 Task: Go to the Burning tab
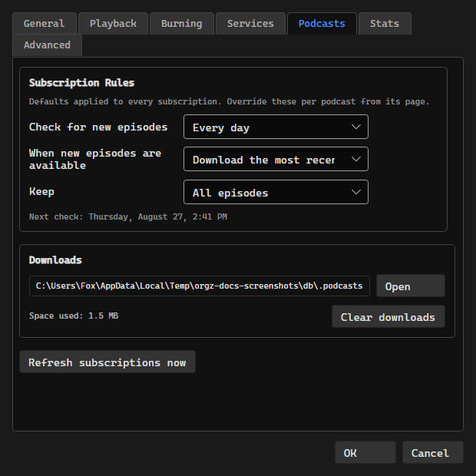(x=181, y=23)
